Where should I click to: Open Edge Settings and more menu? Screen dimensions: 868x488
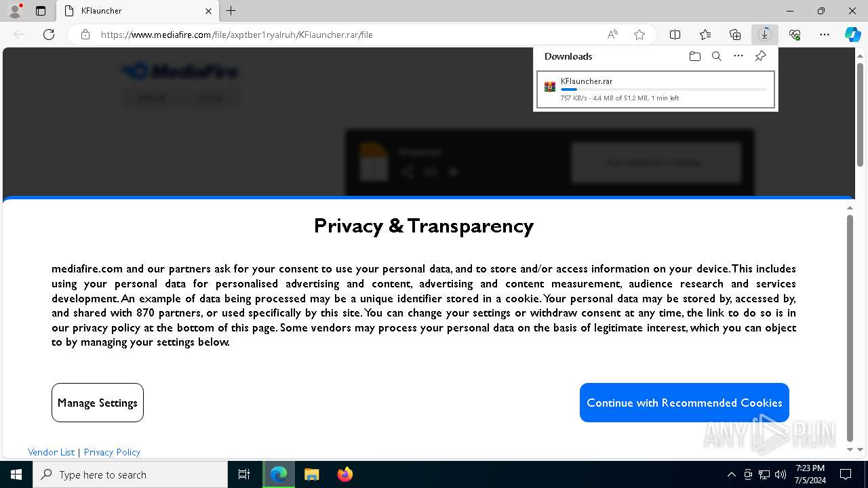tap(825, 35)
